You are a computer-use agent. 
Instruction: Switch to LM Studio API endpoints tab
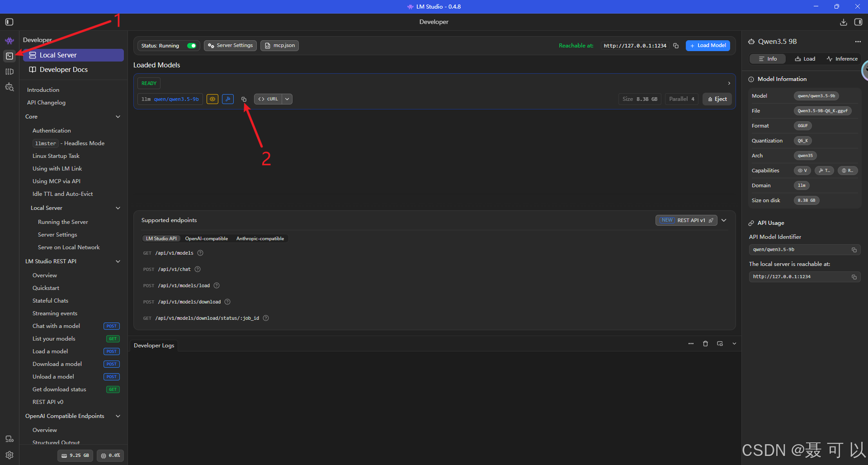(x=161, y=238)
